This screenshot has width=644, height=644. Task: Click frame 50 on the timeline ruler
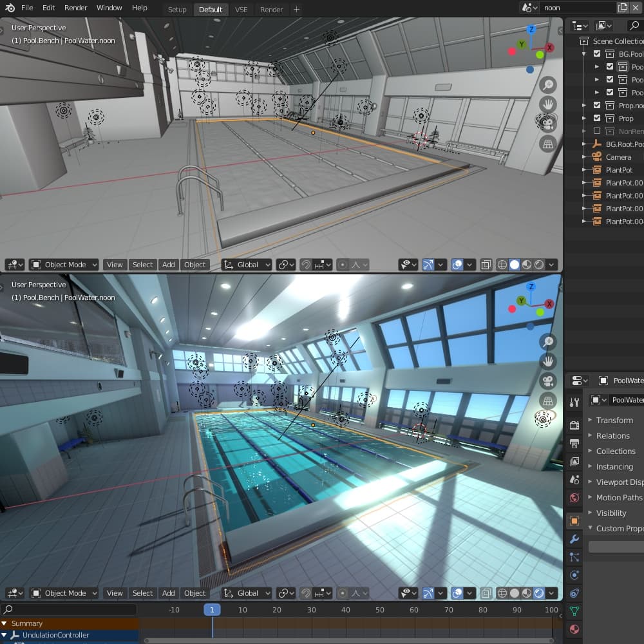point(380,610)
